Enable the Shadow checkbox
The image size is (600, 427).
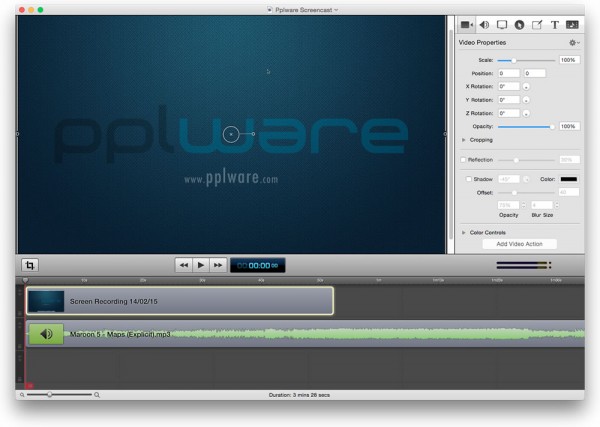pyautogui.click(x=469, y=179)
